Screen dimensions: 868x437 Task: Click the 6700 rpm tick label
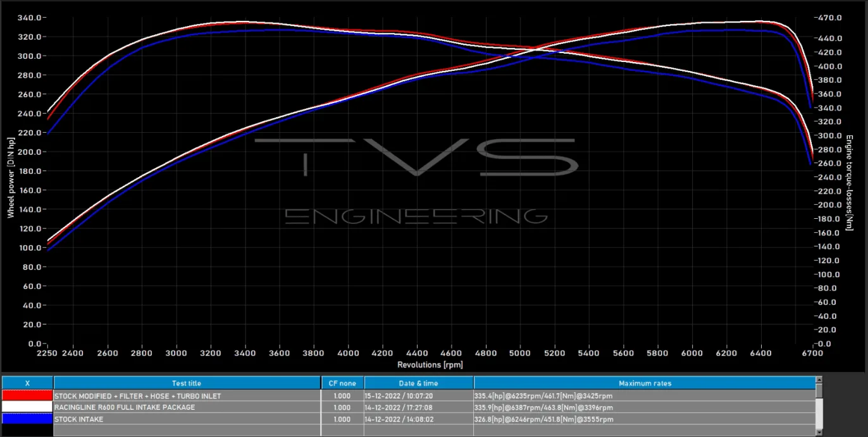812,353
